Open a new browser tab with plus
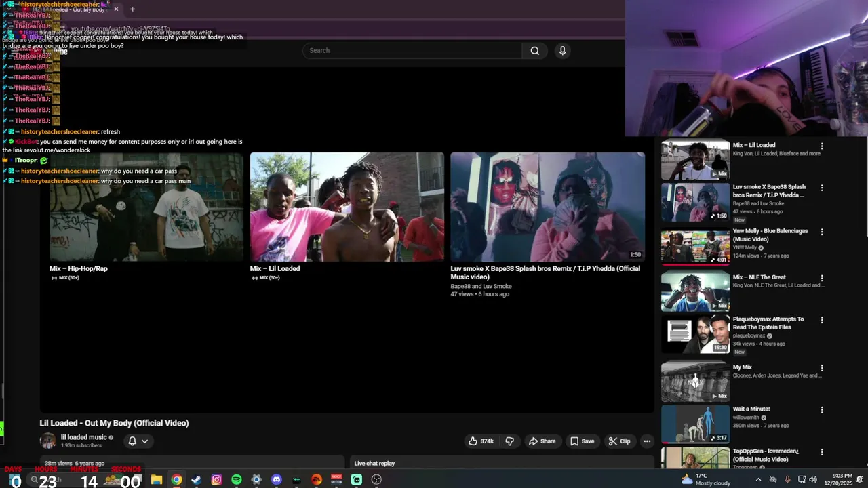The height and width of the screenshot is (488, 868). 132,9
